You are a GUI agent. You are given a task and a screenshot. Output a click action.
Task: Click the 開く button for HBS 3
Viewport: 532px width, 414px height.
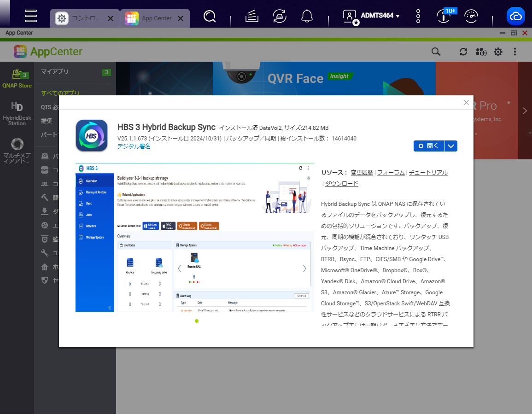pos(429,146)
